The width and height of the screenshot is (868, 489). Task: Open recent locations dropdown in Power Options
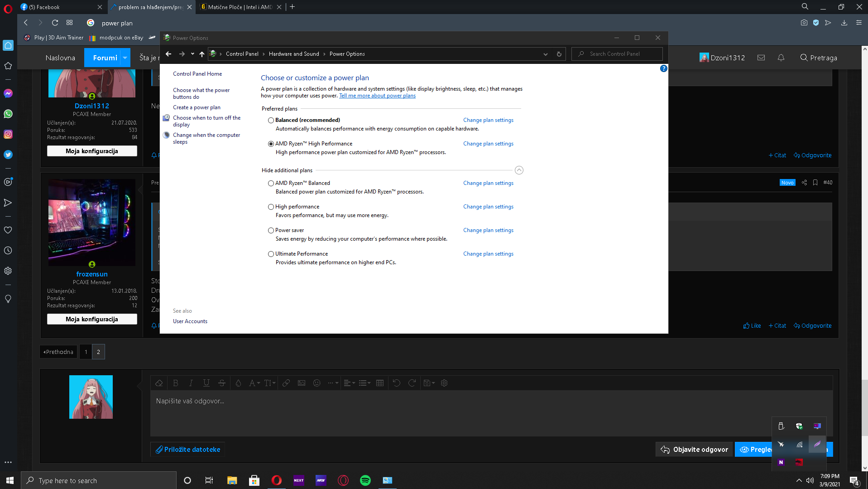click(192, 54)
